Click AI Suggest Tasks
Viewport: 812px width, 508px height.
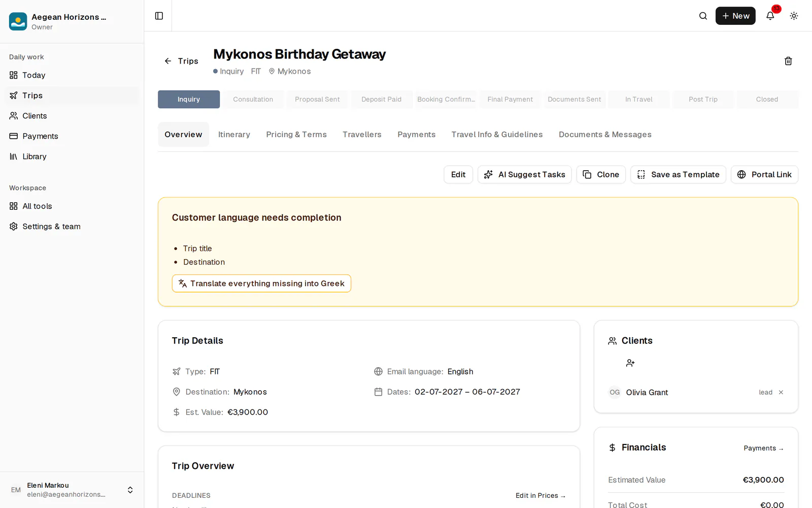click(x=525, y=175)
